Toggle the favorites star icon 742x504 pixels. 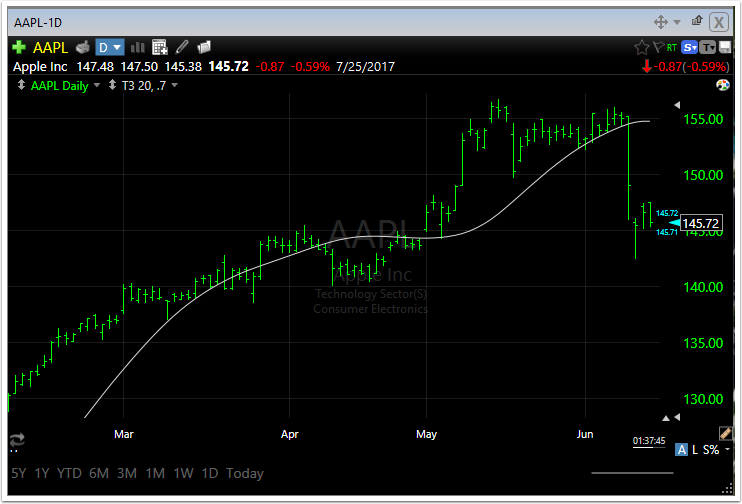642,47
